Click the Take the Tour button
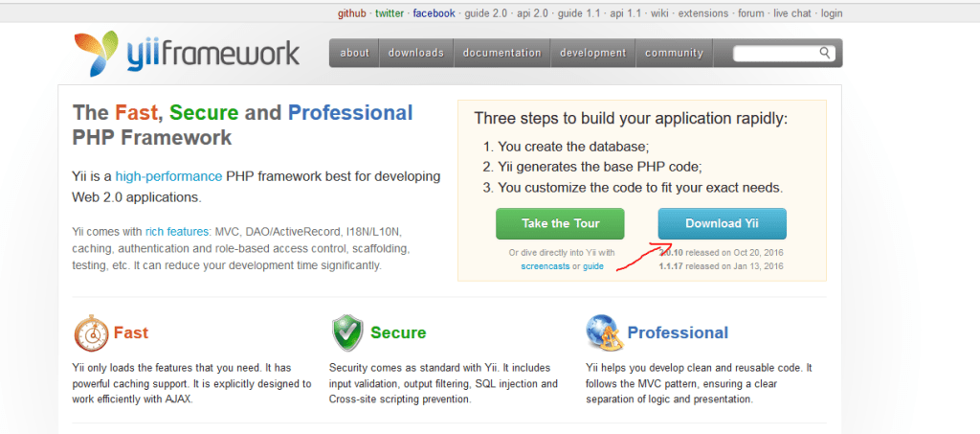The height and width of the screenshot is (434, 980). tap(560, 223)
